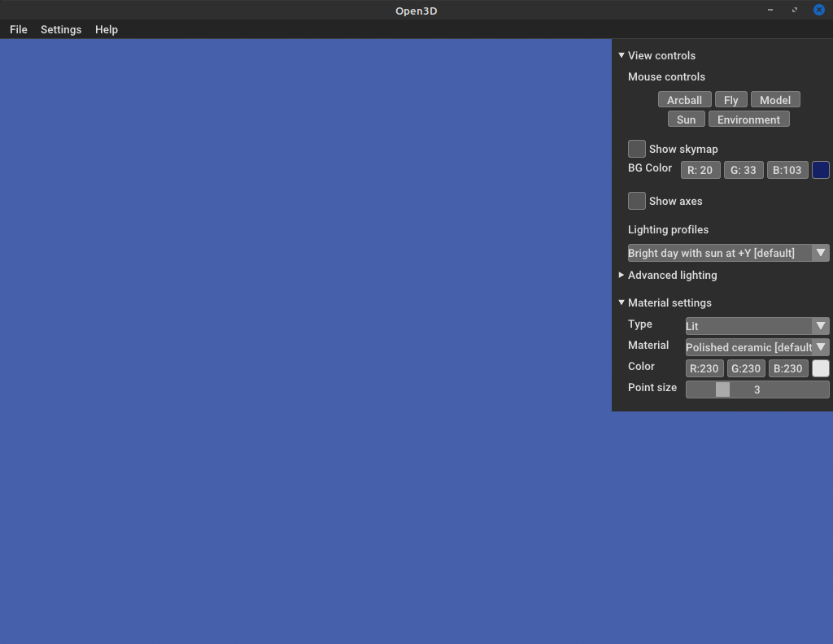Viewport: 833px width, 644px height.
Task: Adjust the Point size slider
Action: pos(722,389)
